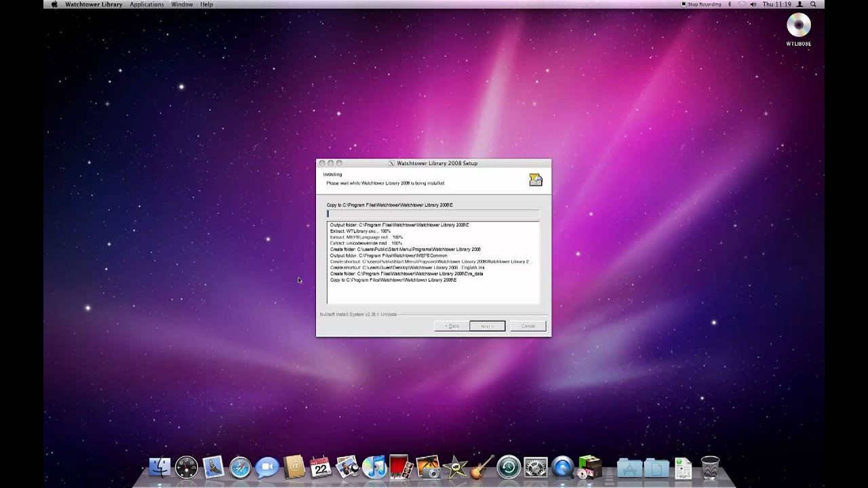This screenshot has width=868, height=488.
Task: Open the Help menu
Action: pos(206,4)
